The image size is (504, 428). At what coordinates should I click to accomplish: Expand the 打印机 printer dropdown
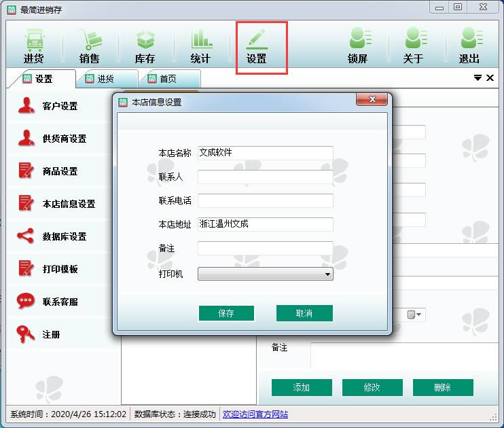coord(327,274)
